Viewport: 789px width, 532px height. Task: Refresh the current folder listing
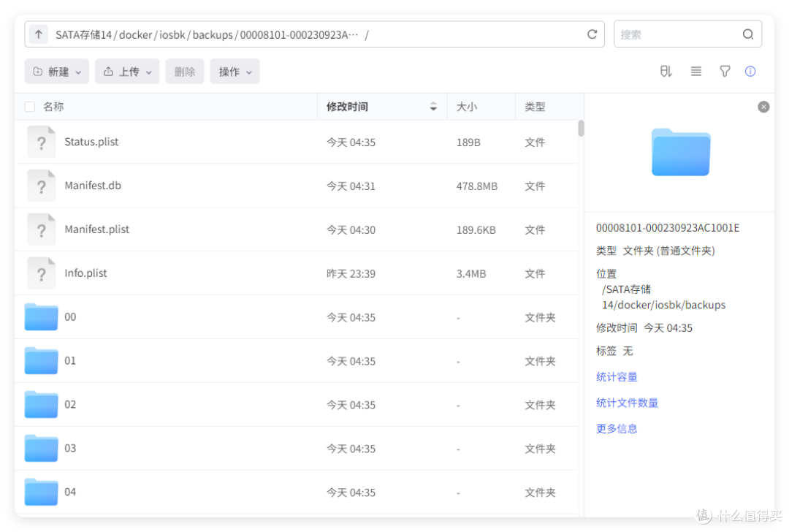592,34
